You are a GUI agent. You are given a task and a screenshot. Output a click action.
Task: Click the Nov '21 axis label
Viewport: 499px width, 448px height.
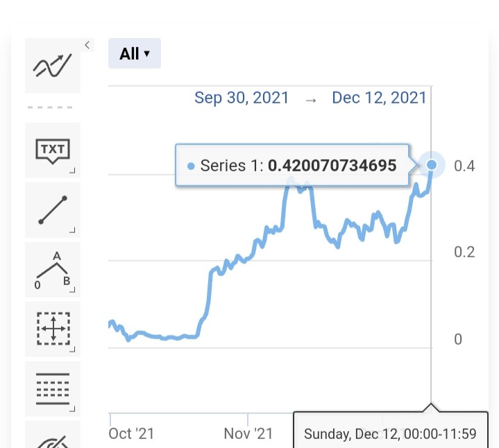248,433
